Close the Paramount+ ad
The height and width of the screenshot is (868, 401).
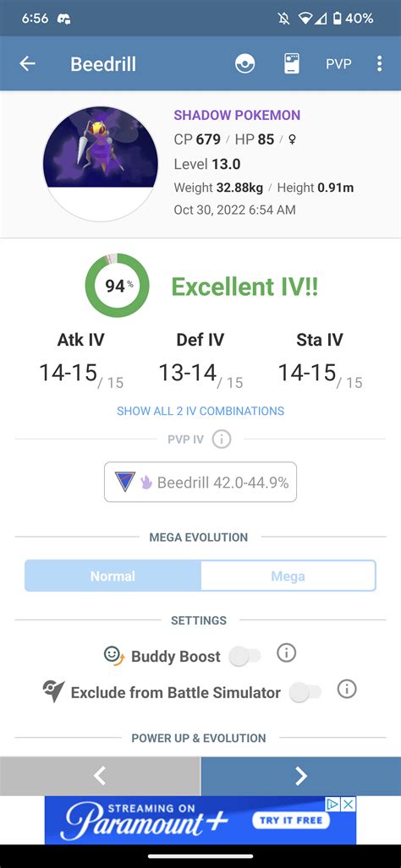coord(349,804)
